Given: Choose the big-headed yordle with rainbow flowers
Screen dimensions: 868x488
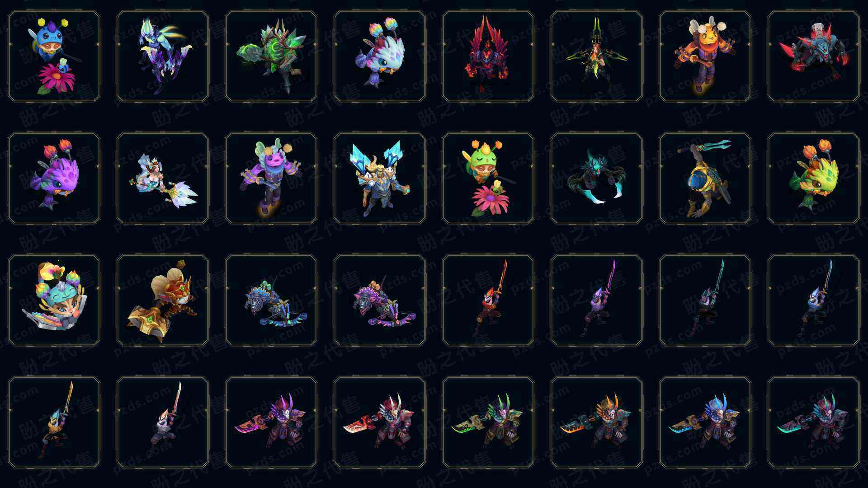Looking at the screenshot, I should [x=54, y=300].
